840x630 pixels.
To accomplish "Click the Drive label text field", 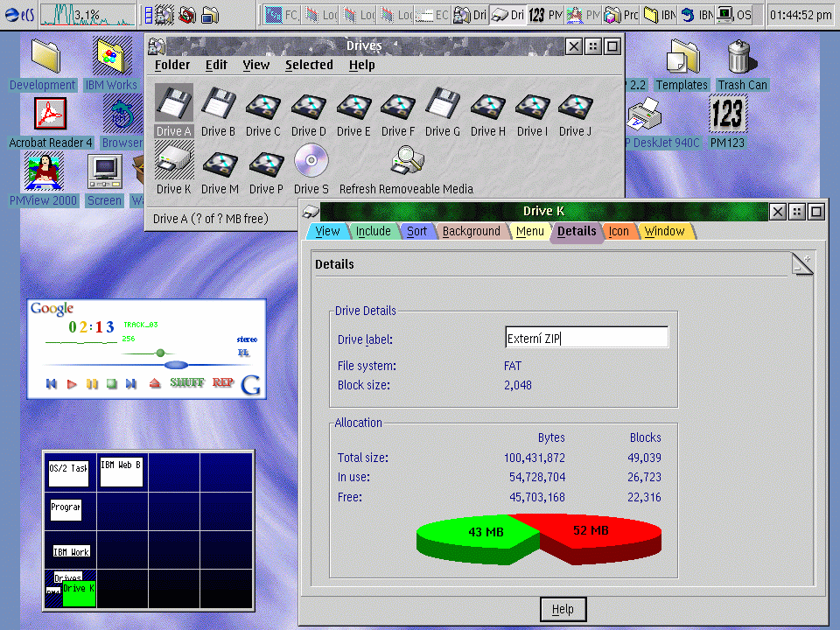I will pos(587,339).
